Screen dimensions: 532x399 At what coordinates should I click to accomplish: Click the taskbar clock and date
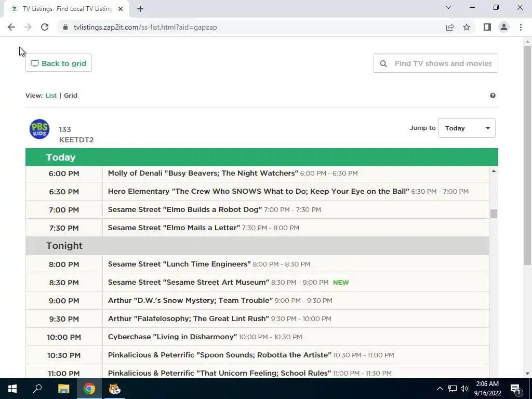click(487, 389)
